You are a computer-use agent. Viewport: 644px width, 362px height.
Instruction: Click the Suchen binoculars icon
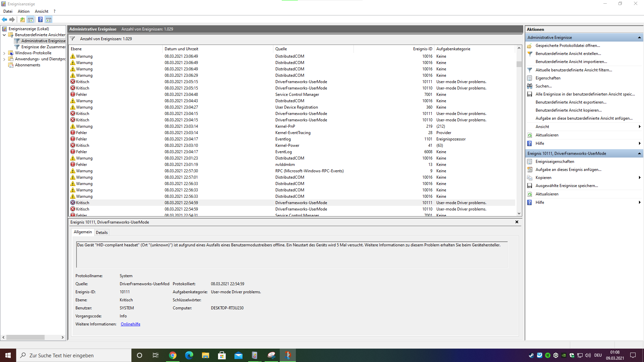click(530, 86)
